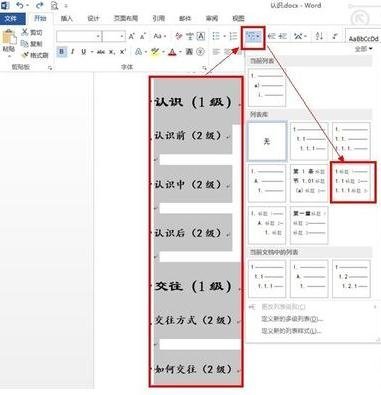Image resolution: width=381 pixels, height=395 pixels.
Task: Select the 第1章 list style
Action: coord(309,183)
